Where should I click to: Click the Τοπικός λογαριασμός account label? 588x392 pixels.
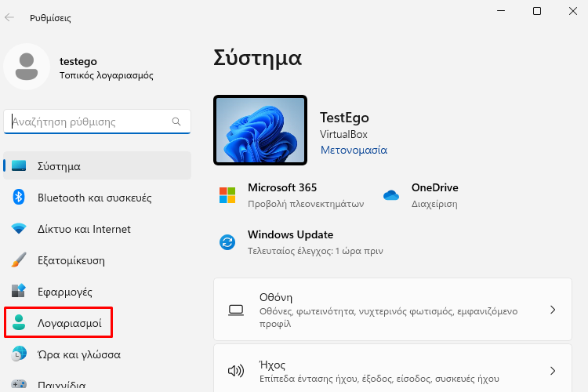click(107, 75)
